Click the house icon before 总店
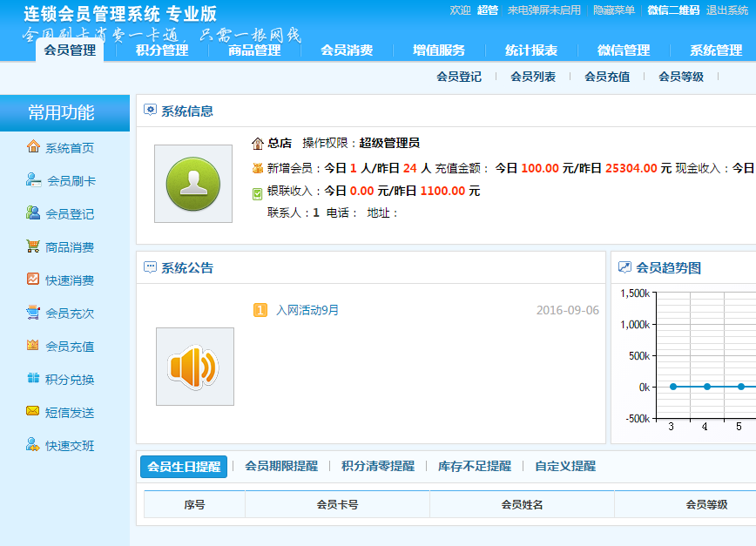The height and width of the screenshot is (546, 756). pyautogui.click(x=258, y=144)
